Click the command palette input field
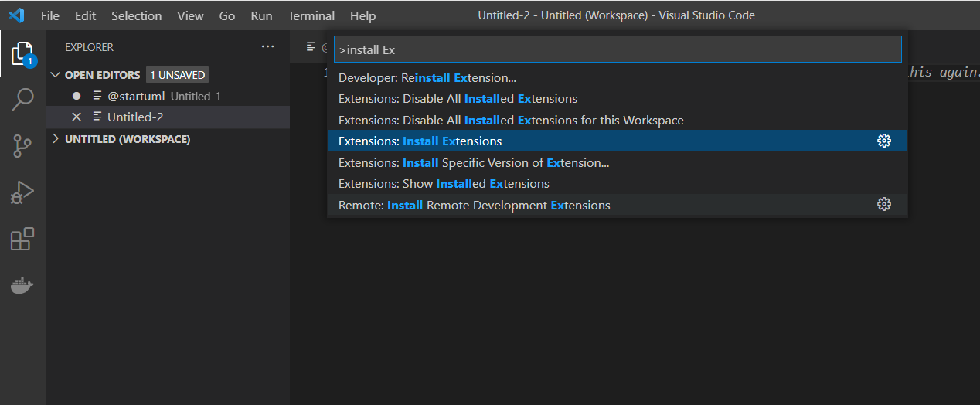 click(618, 49)
